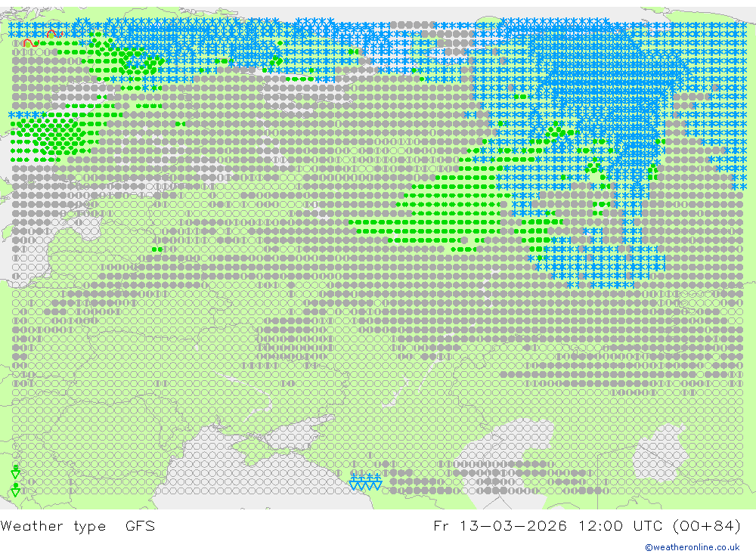Click the "Weather type GFS" caption
Image resolution: width=756 pixels, height=554 pixels.
[78, 526]
